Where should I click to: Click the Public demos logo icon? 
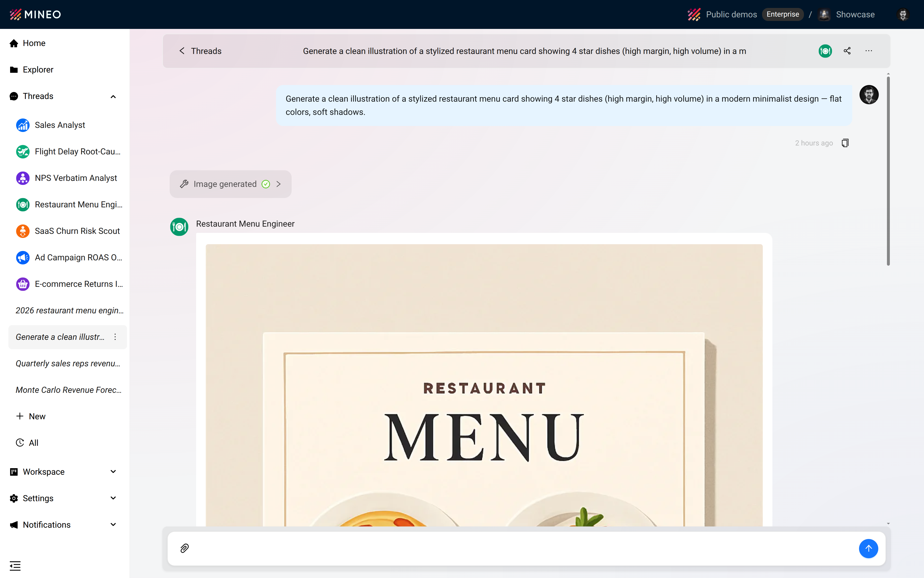pyautogui.click(x=694, y=14)
